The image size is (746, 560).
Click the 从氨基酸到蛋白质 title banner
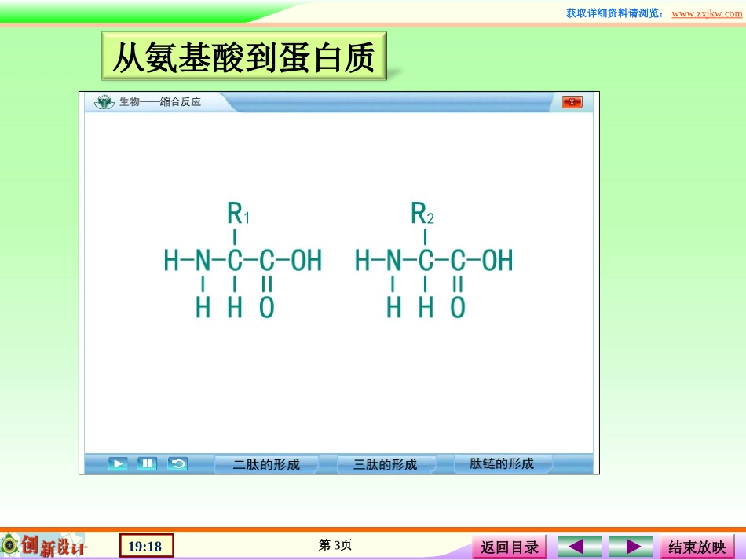[x=244, y=56]
